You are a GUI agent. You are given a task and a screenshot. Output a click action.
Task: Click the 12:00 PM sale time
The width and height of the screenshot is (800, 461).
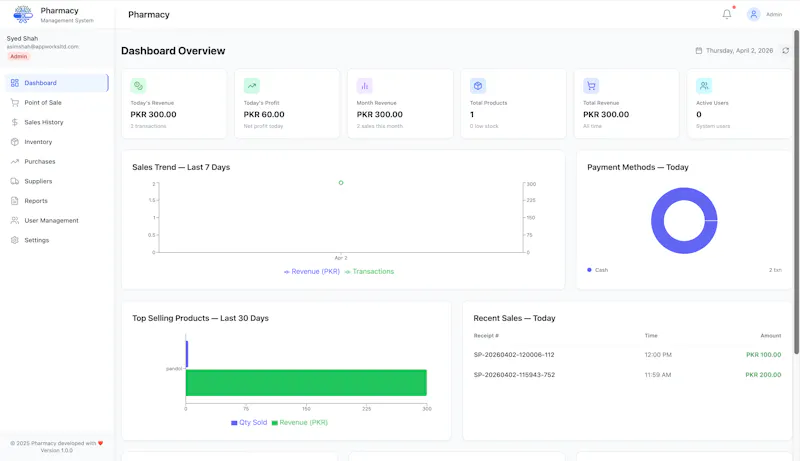point(658,354)
